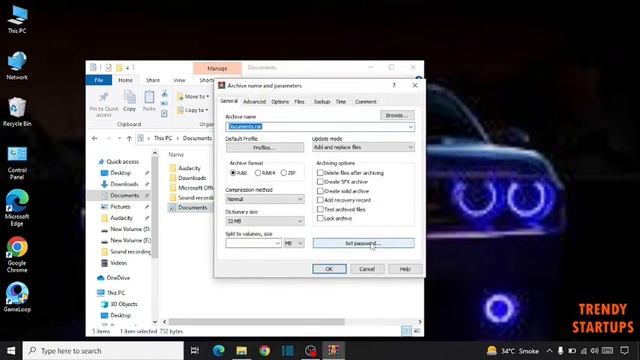
Task: Open the Dictionary size dropdown
Action: (x=265, y=221)
